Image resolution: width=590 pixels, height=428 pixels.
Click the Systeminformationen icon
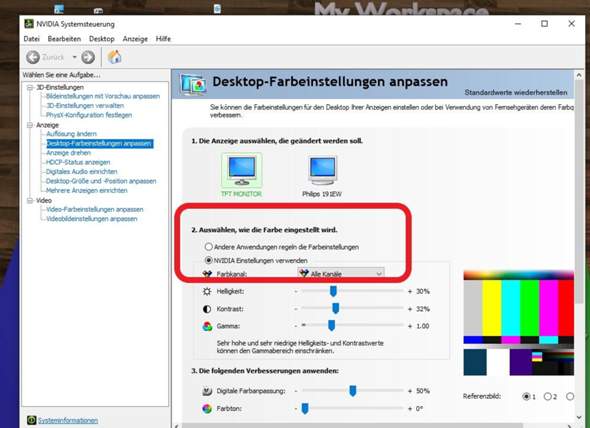point(31,420)
